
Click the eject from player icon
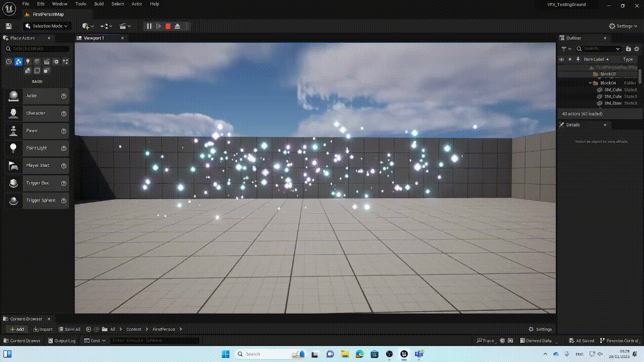(x=177, y=26)
